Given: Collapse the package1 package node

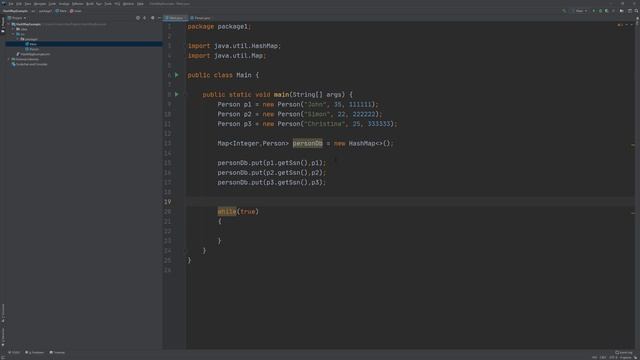Looking at the screenshot, I should pos(18,39).
